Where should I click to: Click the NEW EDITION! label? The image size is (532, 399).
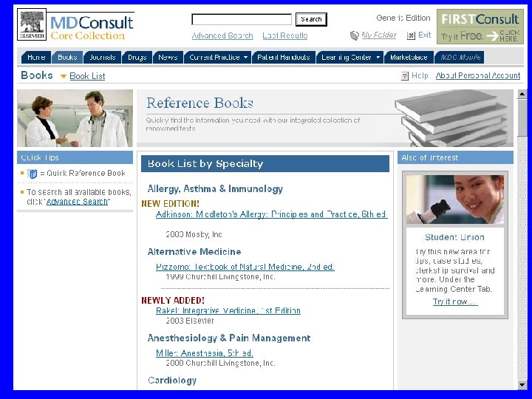(x=171, y=204)
